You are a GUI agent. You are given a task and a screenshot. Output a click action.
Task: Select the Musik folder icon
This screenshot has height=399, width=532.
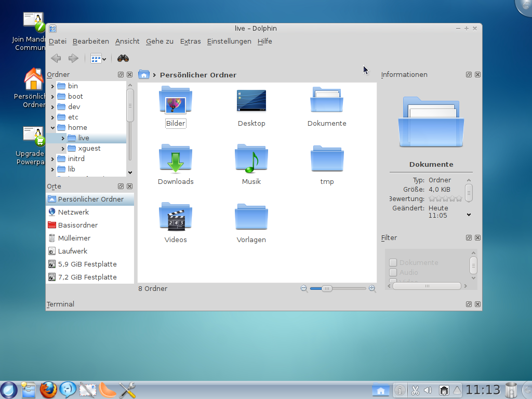point(251,159)
